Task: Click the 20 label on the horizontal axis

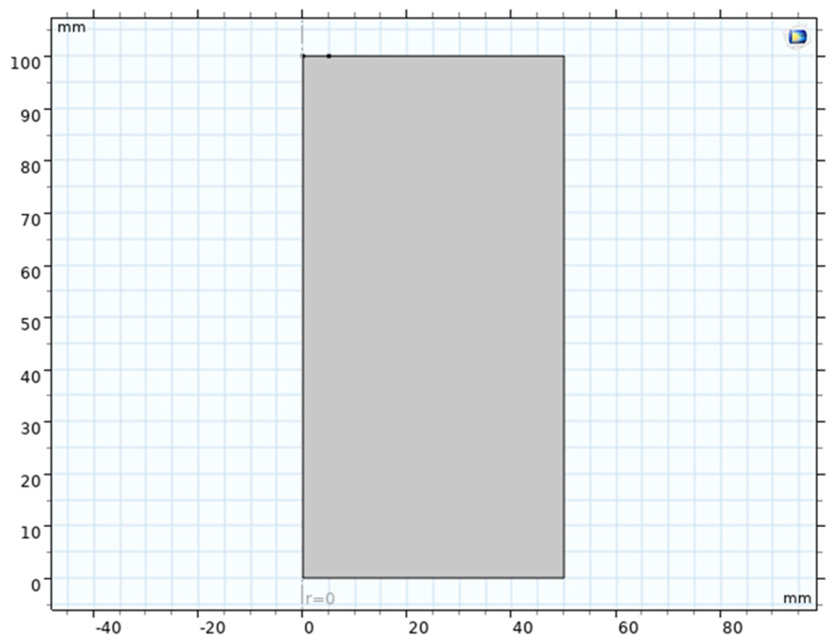Action: pyautogui.click(x=418, y=627)
